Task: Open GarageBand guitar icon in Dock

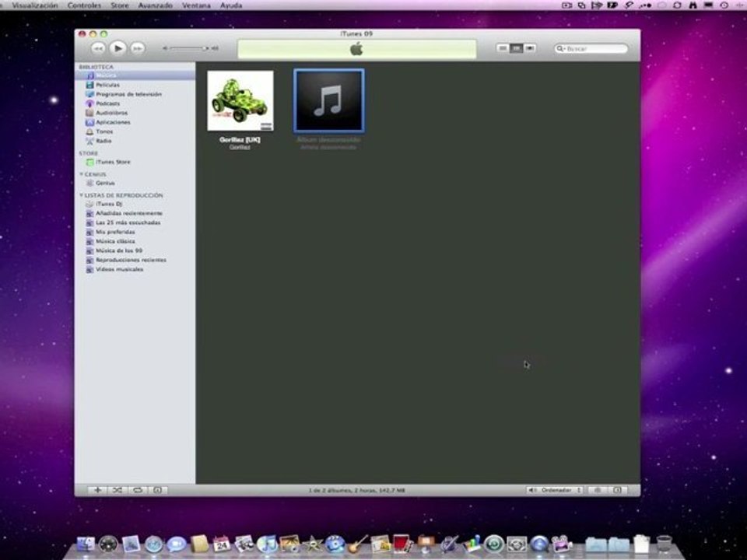Action: pyautogui.click(x=358, y=544)
